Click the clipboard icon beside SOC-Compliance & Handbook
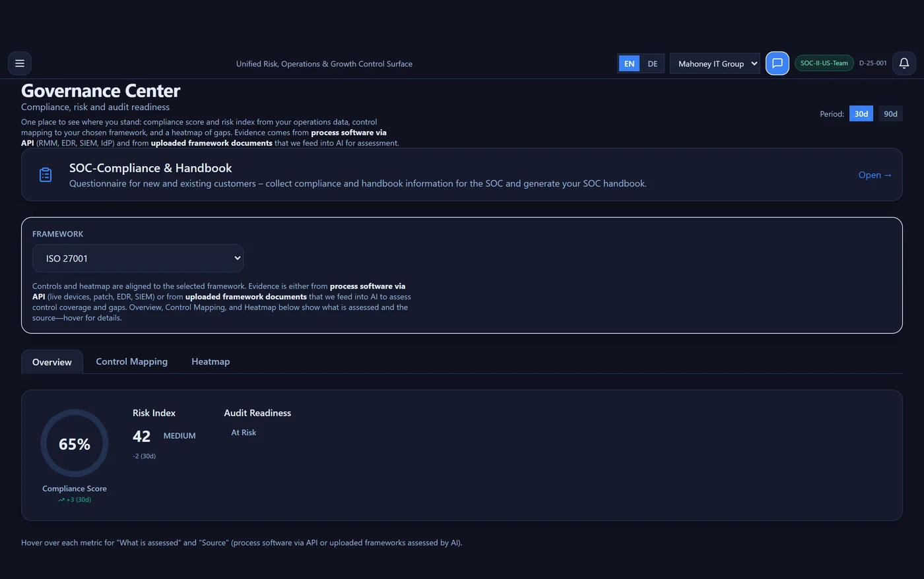The width and height of the screenshot is (924, 579). coord(45,174)
